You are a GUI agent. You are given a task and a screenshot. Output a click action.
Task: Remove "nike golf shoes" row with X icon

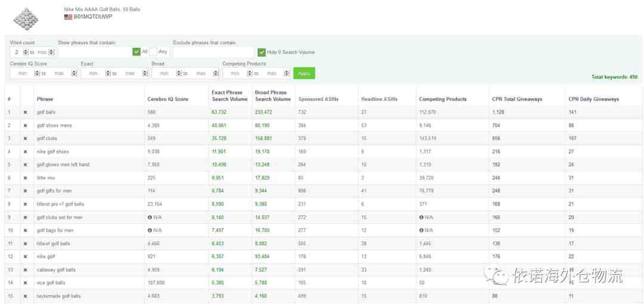pos(25,152)
